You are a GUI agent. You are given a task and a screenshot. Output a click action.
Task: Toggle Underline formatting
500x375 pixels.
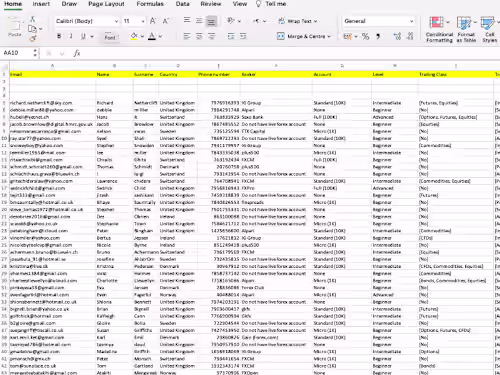(83, 36)
